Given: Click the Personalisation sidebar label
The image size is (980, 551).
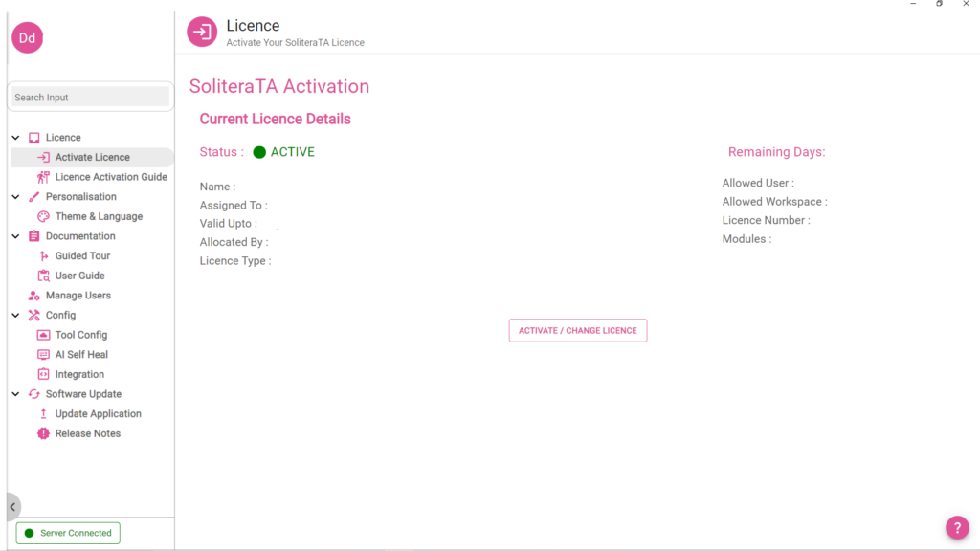Looking at the screenshot, I should 80,197.
